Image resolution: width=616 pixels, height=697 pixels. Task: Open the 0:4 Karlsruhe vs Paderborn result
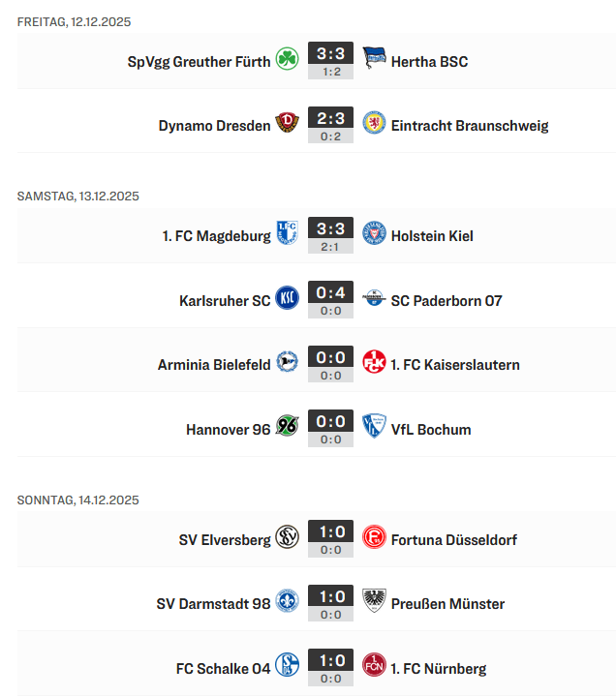330,293
